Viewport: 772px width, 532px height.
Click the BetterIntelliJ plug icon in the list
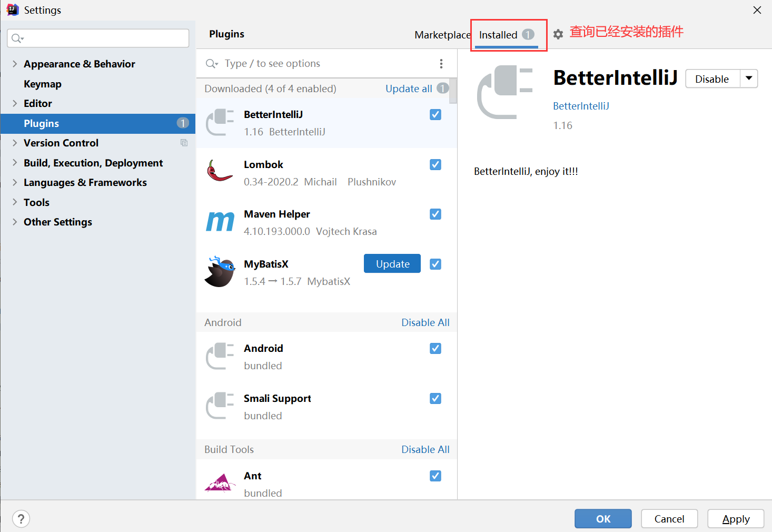coord(220,123)
